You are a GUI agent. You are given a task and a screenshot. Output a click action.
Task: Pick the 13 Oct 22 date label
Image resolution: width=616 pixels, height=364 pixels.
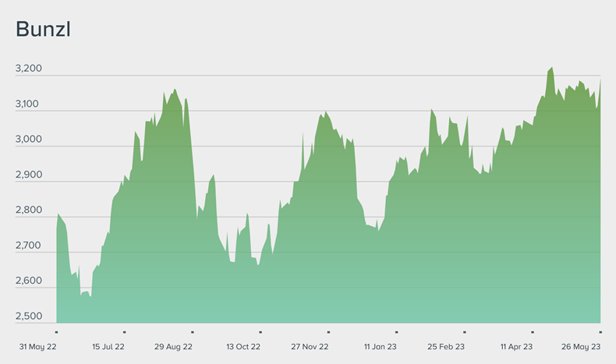coord(243,346)
